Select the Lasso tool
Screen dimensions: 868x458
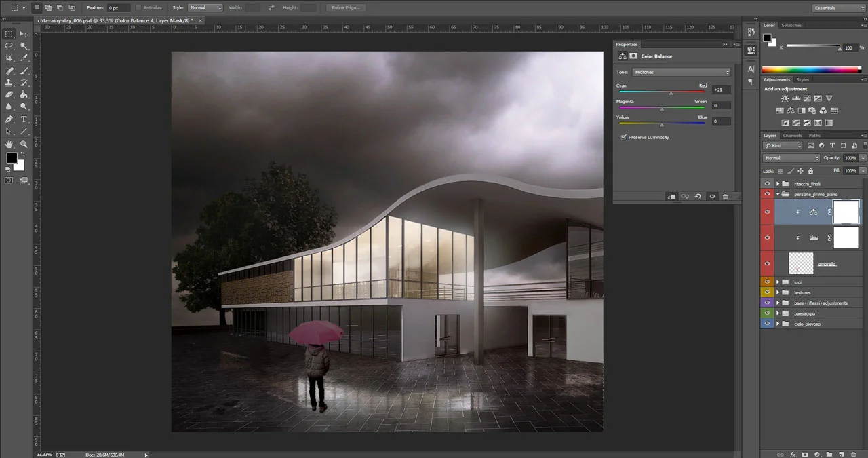coord(9,45)
